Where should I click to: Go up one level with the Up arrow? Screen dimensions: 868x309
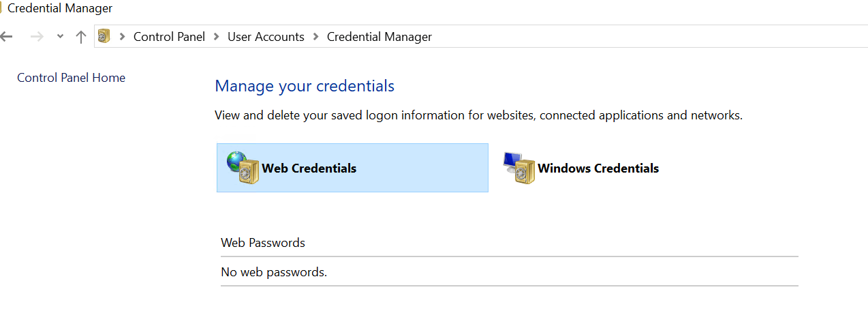pos(81,37)
